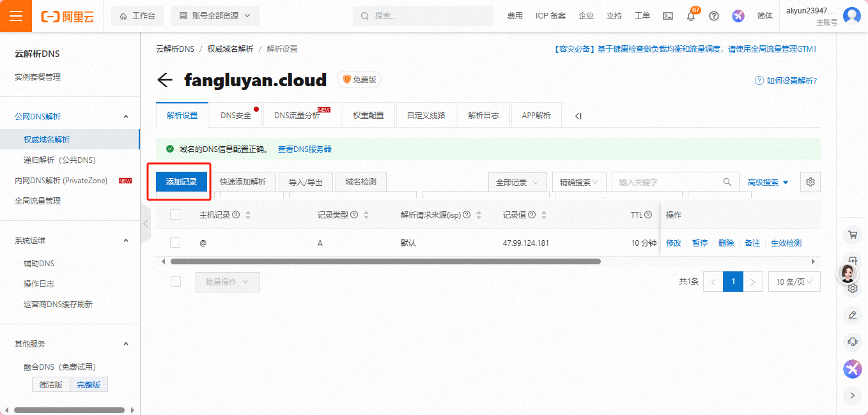
Task: Expand the right floating bar chevron
Action: 852,396
